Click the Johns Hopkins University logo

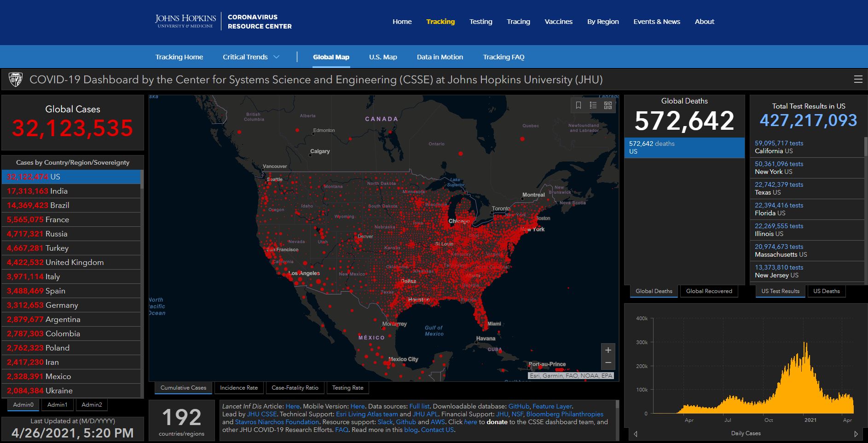point(185,21)
